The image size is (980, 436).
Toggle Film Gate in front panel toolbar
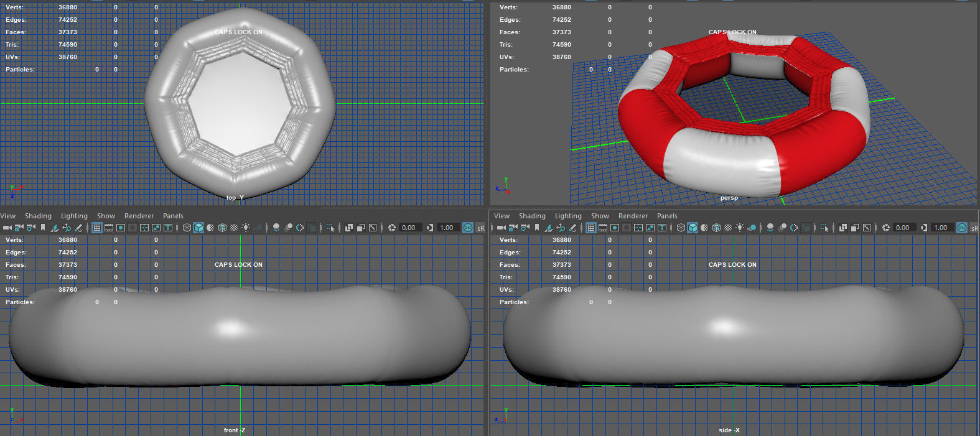pyautogui.click(x=108, y=228)
